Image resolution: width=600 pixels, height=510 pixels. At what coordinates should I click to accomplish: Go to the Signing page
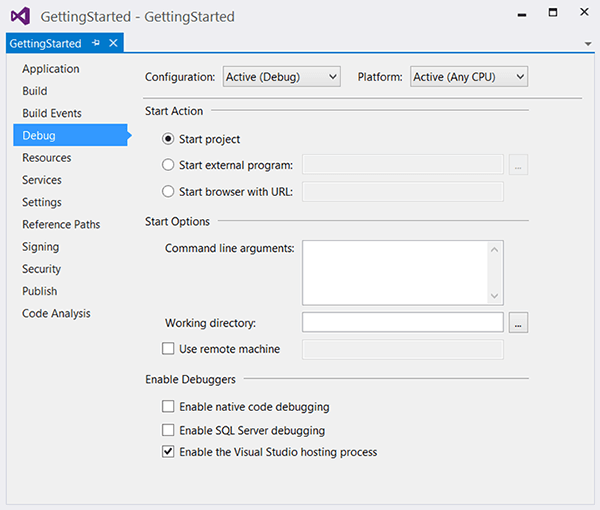41,247
